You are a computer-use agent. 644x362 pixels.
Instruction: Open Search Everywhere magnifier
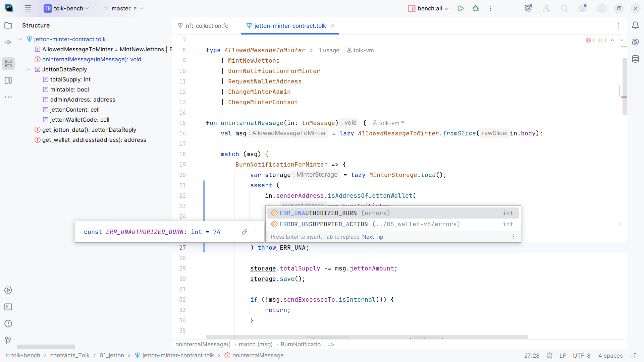click(x=565, y=8)
